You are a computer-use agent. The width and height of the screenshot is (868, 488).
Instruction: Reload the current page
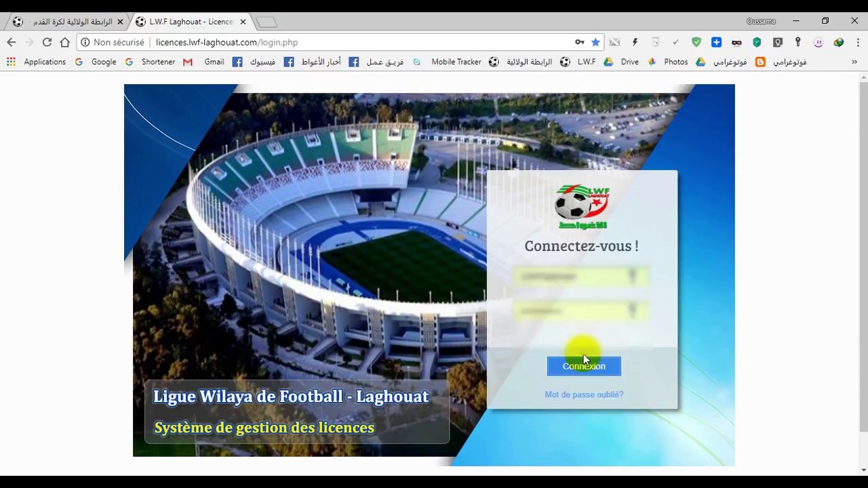pyautogui.click(x=47, y=42)
